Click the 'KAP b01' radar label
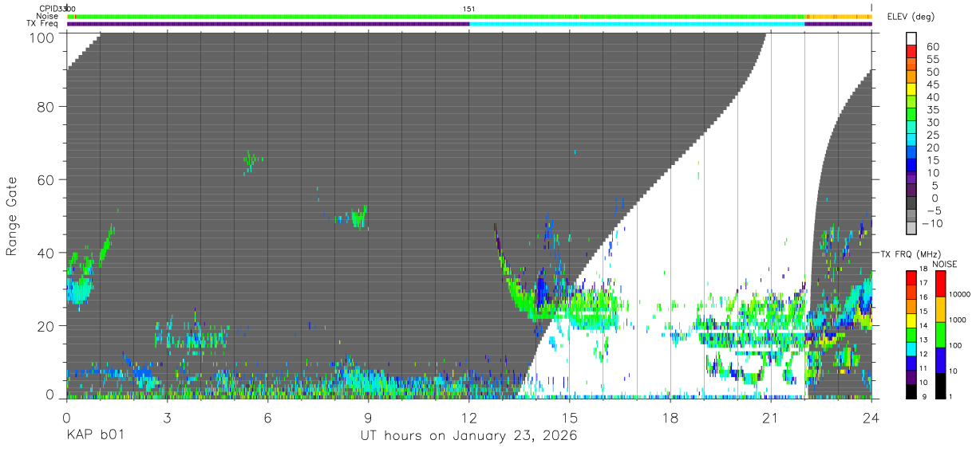 point(94,436)
